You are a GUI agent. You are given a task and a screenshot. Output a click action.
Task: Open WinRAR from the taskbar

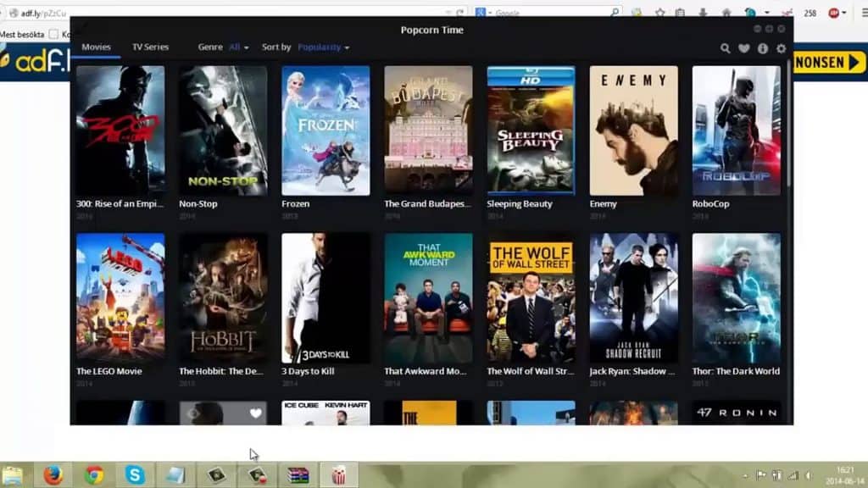298,475
